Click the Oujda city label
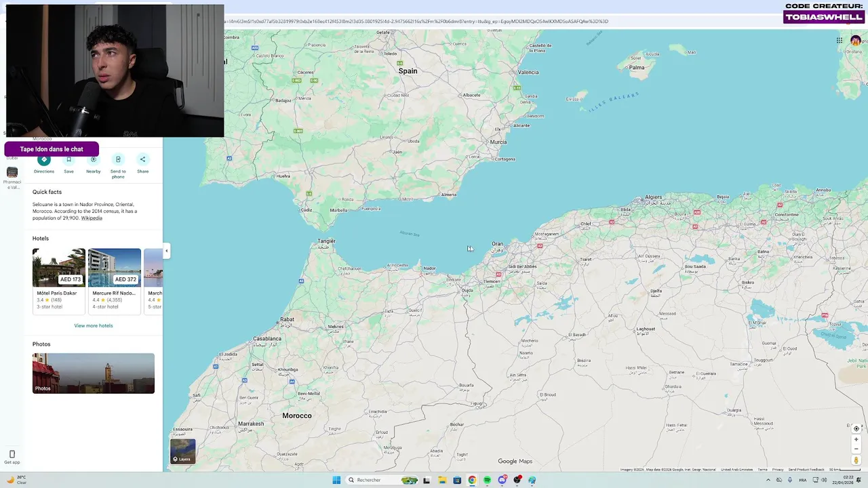Viewport: 868px width, 488px height. (467, 291)
